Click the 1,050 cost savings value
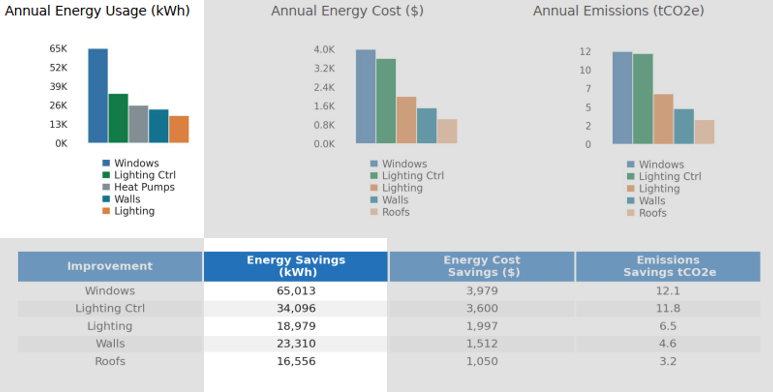The width and height of the screenshot is (773, 392). [482, 361]
